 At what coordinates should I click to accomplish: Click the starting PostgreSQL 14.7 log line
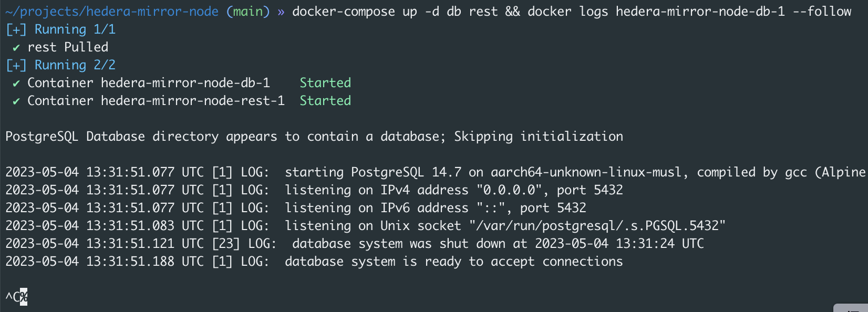(x=435, y=172)
